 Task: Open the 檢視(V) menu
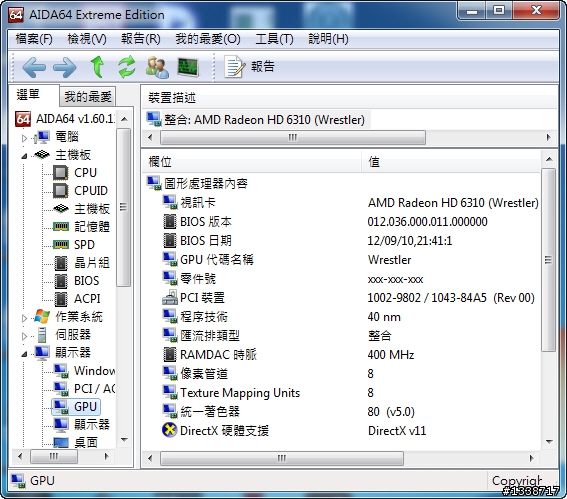[87, 39]
